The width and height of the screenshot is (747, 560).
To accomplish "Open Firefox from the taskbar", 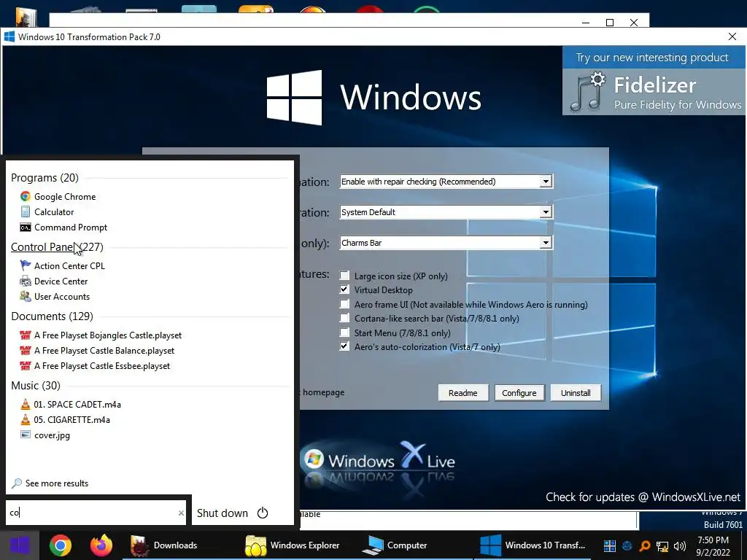I will point(101,545).
